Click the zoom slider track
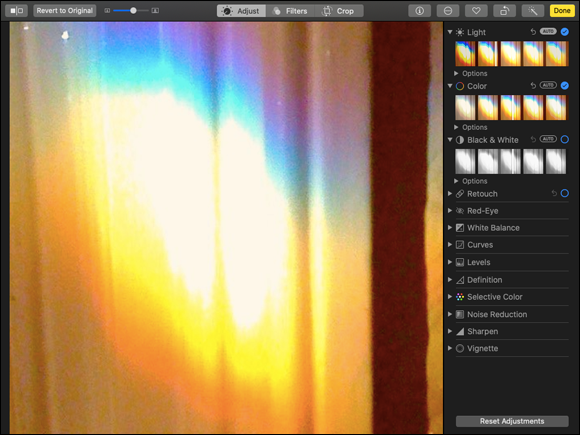The width and height of the screenshot is (580, 435). click(x=131, y=11)
